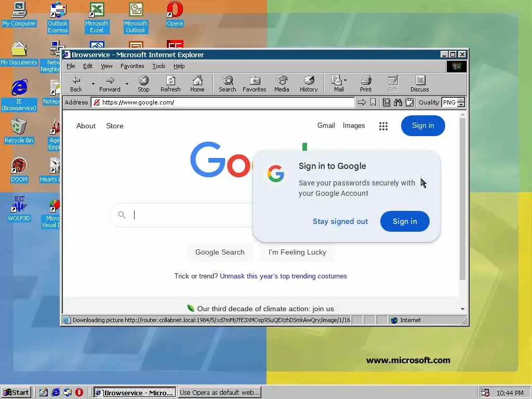Click the I'm Feeling Lucky button

click(297, 252)
